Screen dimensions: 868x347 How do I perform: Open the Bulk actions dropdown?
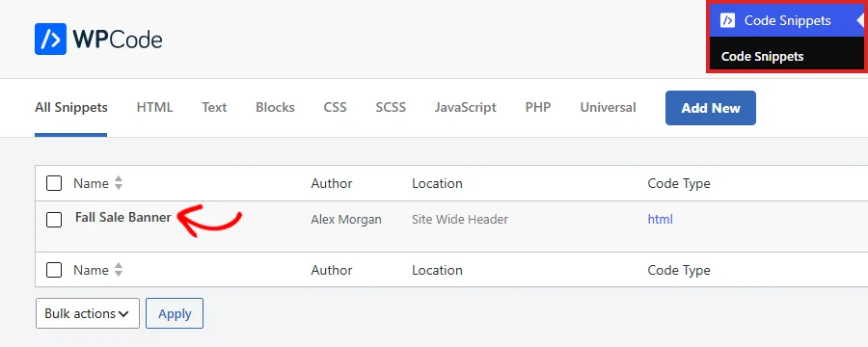[x=88, y=313]
